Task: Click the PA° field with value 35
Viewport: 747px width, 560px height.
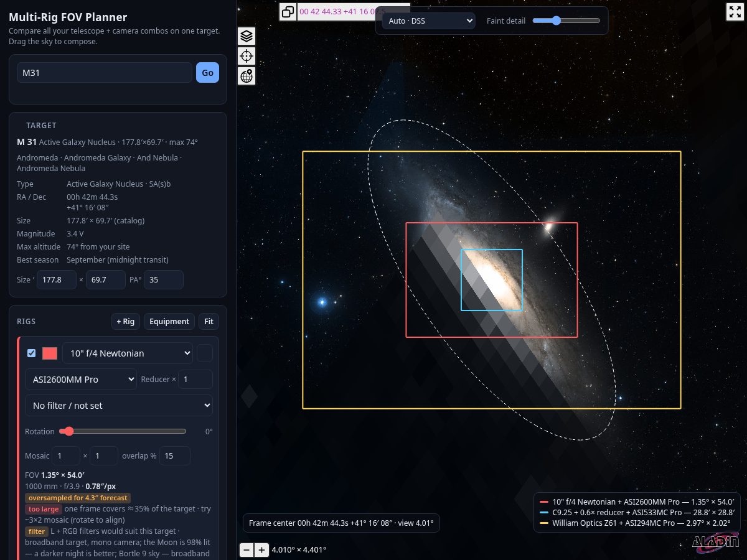Action: coord(164,280)
